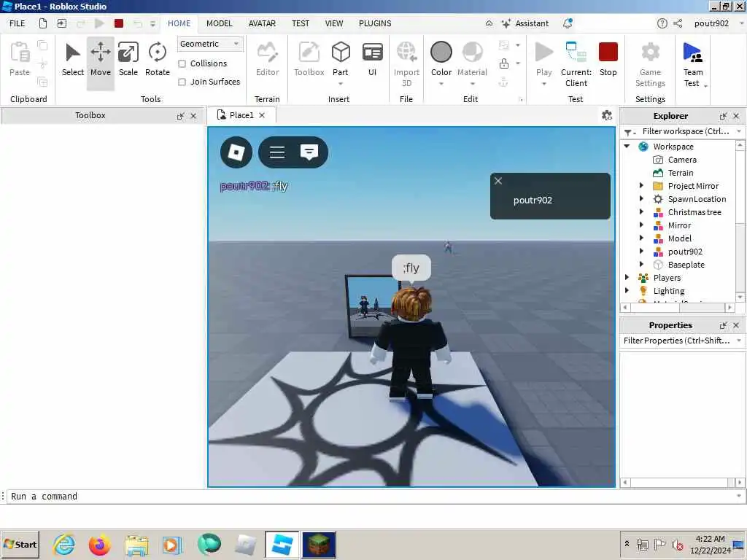This screenshot has width=747, height=560.
Task: Click the Import 3D button
Action: 406,64
